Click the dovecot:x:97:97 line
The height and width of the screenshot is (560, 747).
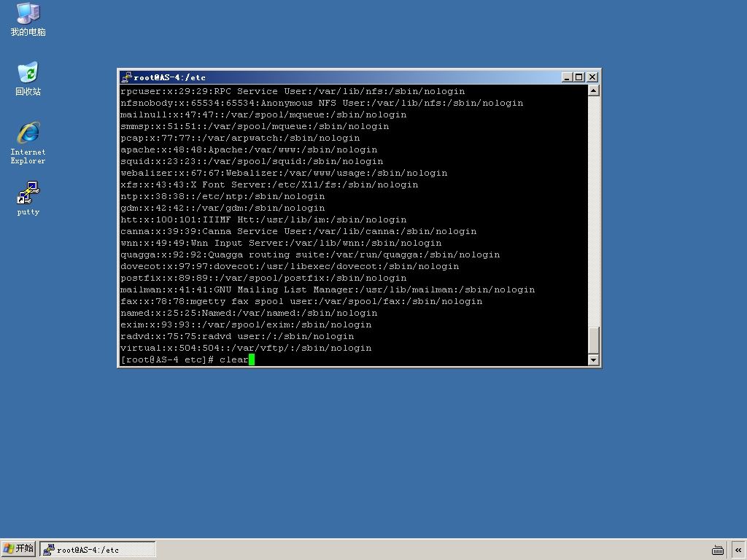click(290, 266)
